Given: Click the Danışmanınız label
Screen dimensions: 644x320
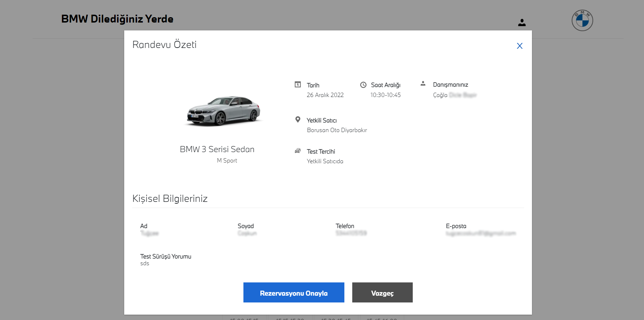Looking at the screenshot, I should [450, 84].
